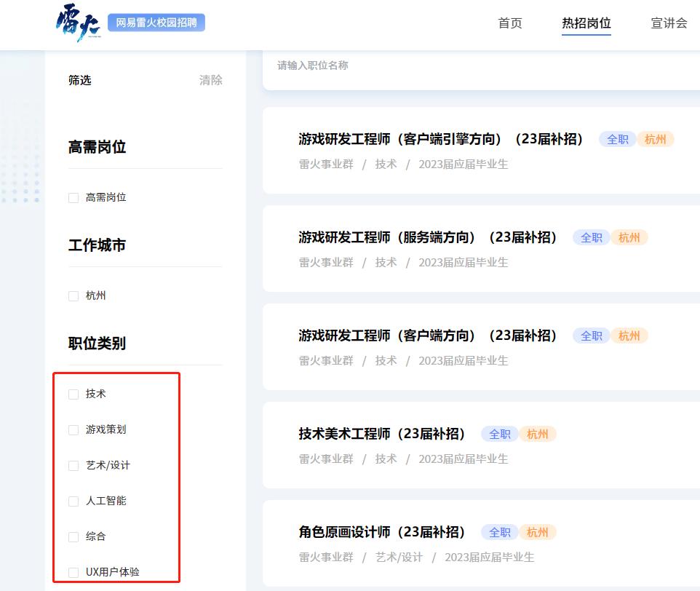Check the 技术 category checkbox
This screenshot has height=591, width=700.
point(73,394)
